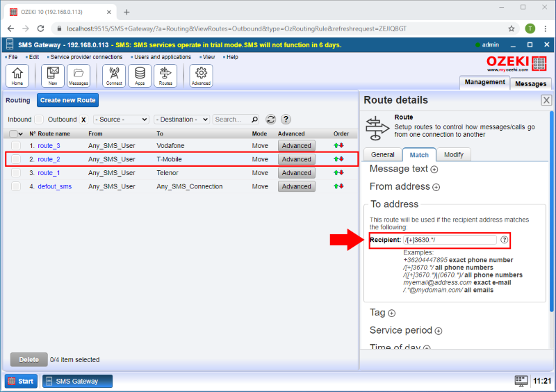Check the route_1 row checkbox
The height and width of the screenshot is (392, 556).
15,173
